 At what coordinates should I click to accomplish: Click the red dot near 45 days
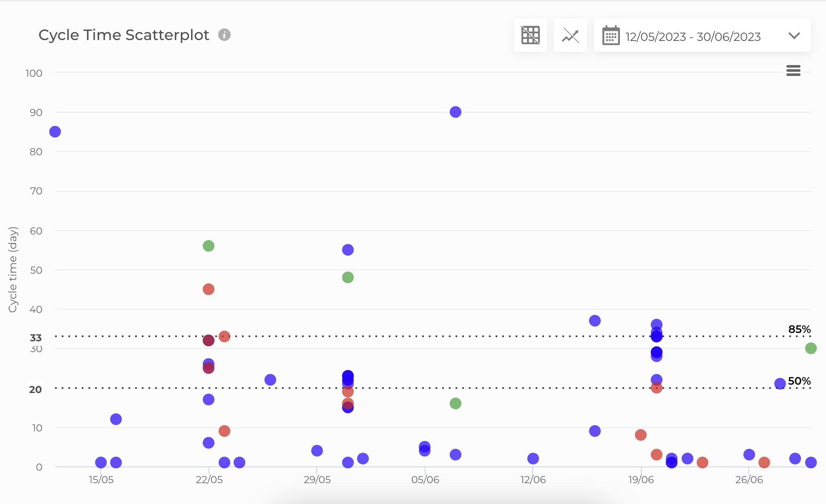[x=208, y=289]
